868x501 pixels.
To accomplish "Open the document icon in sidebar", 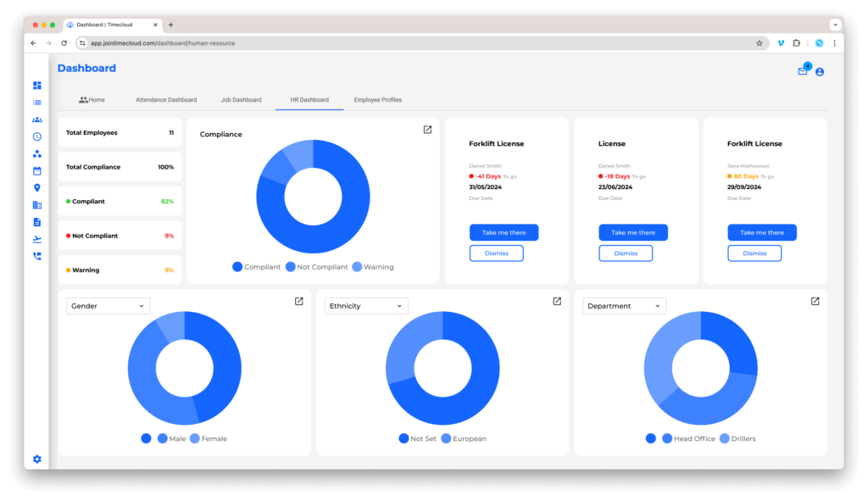I will point(37,223).
